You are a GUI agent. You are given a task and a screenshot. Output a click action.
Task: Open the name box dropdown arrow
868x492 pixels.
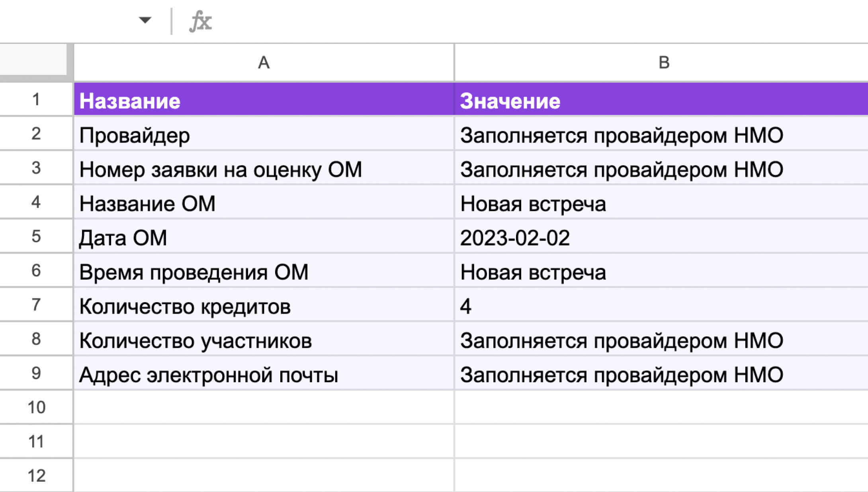tap(145, 20)
